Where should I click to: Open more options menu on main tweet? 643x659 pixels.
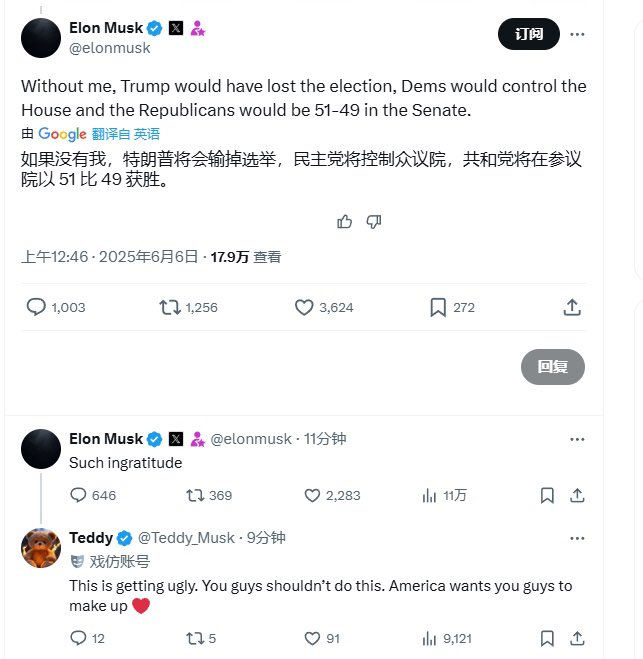click(577, 34)
